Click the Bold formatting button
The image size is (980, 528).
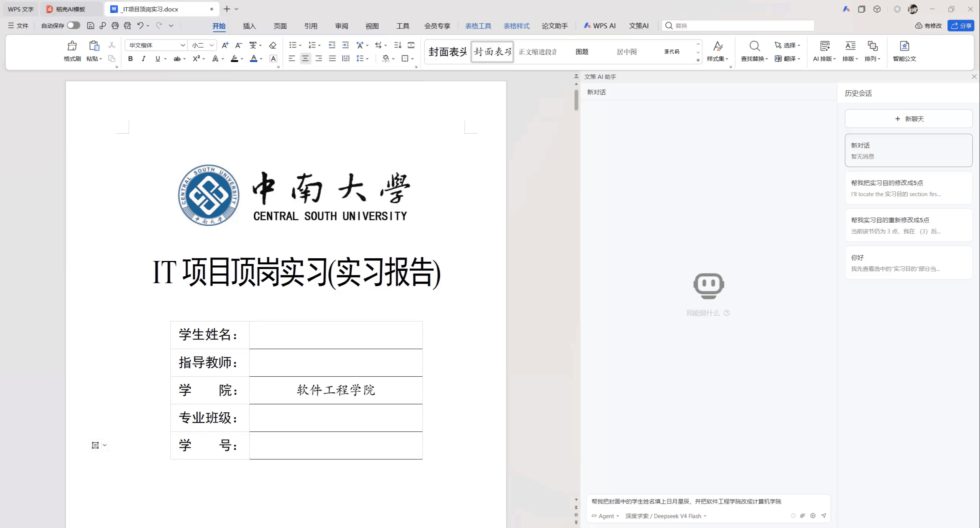coord(130,59)
